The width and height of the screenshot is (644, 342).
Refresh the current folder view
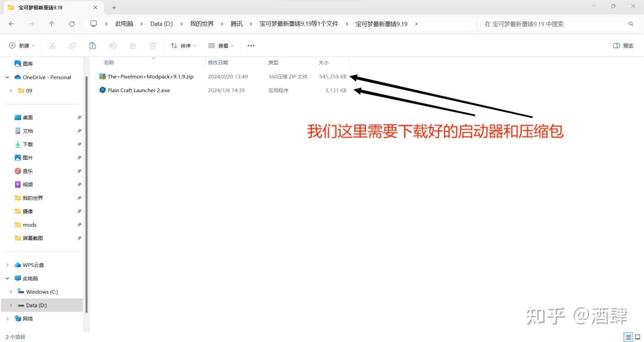point(72,24)
